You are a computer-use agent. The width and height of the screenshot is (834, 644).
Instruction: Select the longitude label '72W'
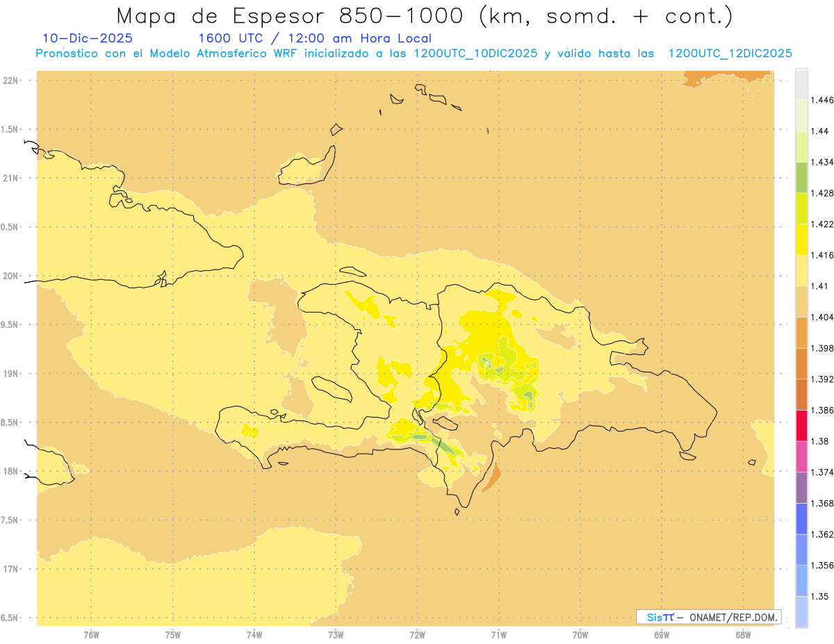(x=417, y=635)
